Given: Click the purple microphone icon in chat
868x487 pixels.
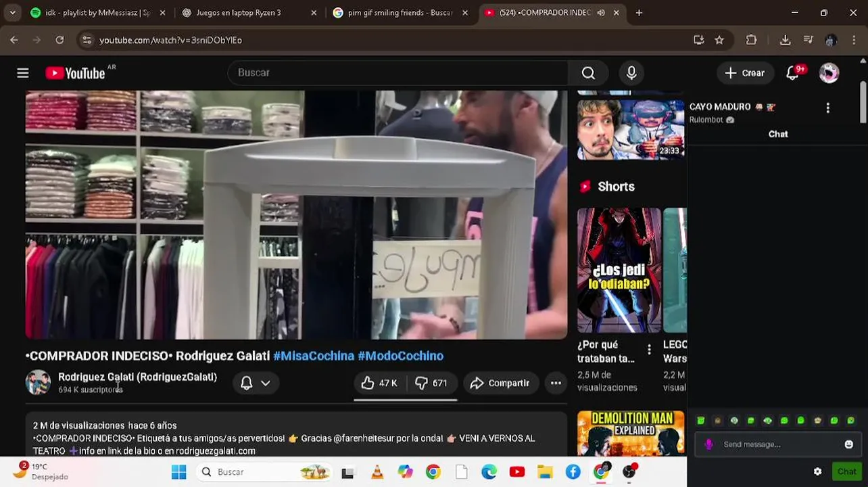Looking at the screenshot, I should pyautogui.click(x=708, y=444).
